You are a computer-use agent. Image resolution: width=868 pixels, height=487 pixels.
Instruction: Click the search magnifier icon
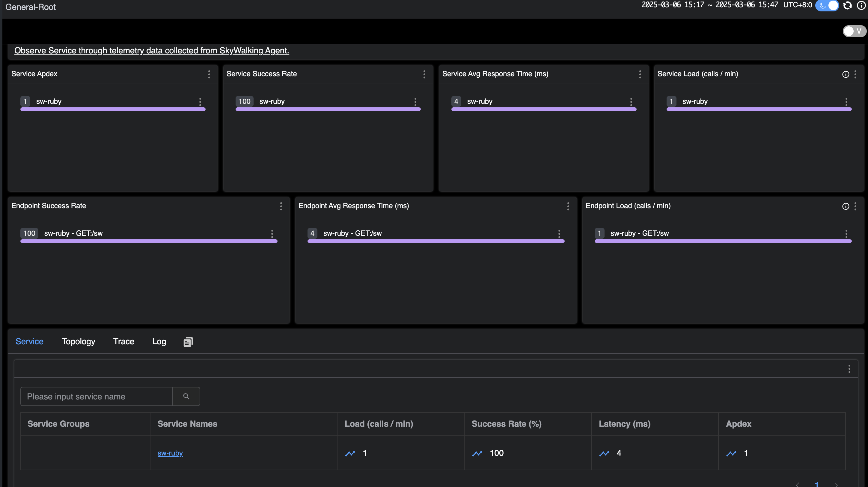pyautogui.click(x=186, y=396)
